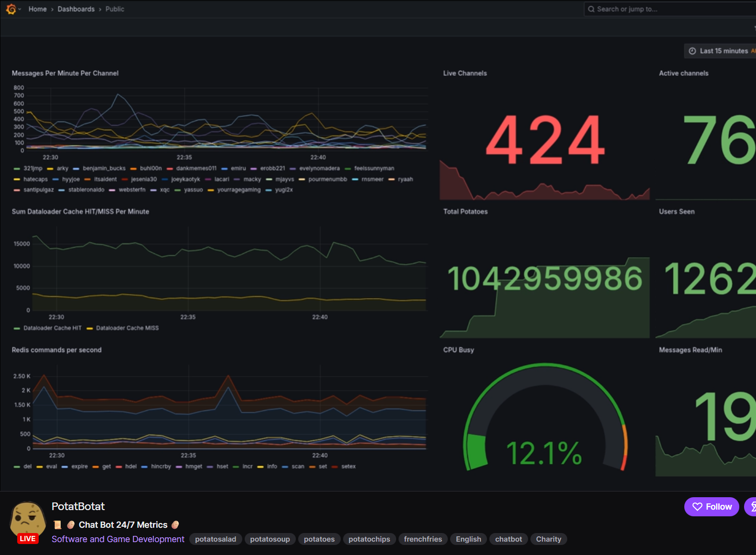756x555 pixels.
Task: Follow the PotatBotat channel
Action: (712, 507)
